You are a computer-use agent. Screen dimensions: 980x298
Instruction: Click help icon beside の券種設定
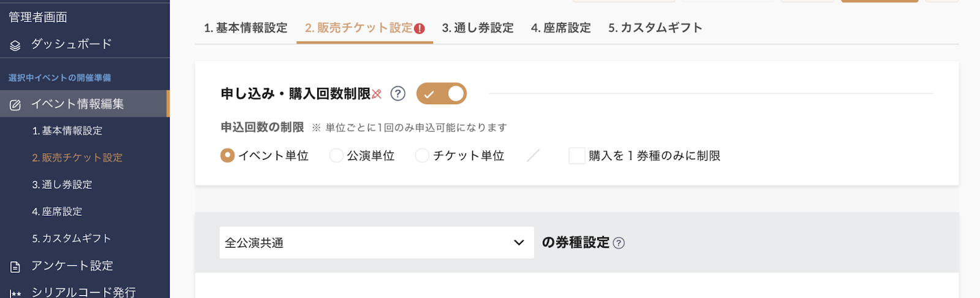tap(619, 243)
